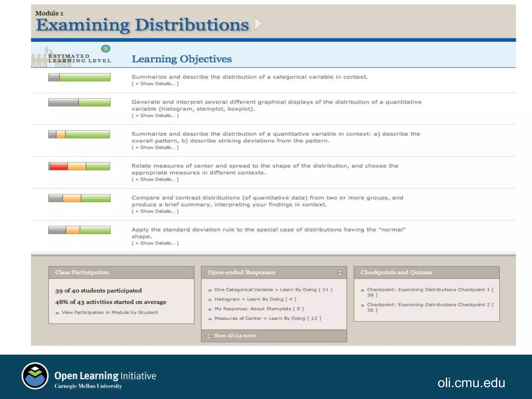
Task: Click the sort arrows in Open-ended Responses header
Action: [x=340, y=272]
